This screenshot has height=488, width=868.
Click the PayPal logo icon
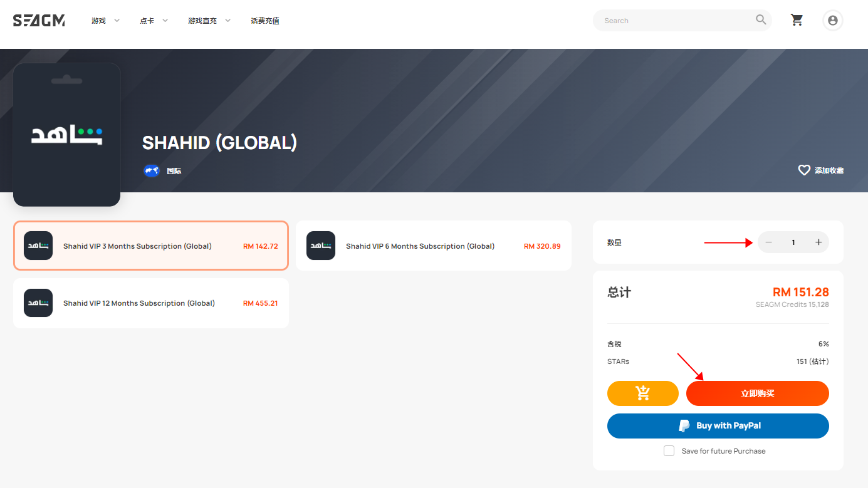[684, 426]
